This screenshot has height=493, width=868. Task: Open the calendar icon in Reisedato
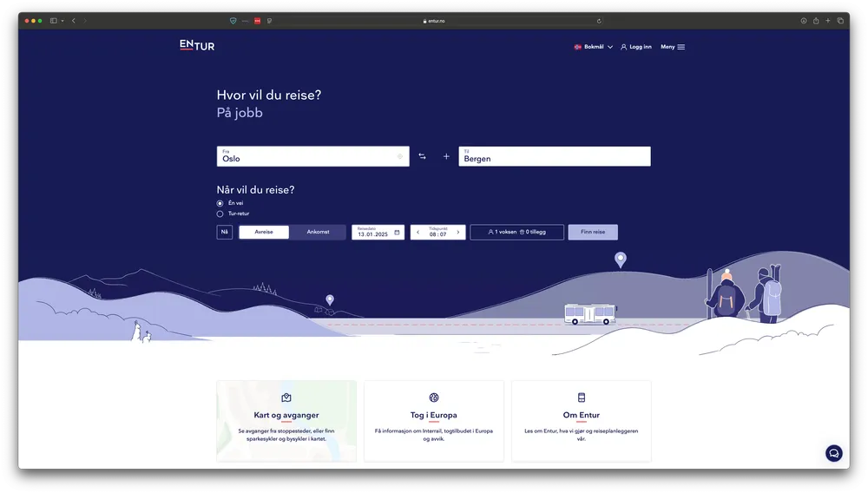397,233
